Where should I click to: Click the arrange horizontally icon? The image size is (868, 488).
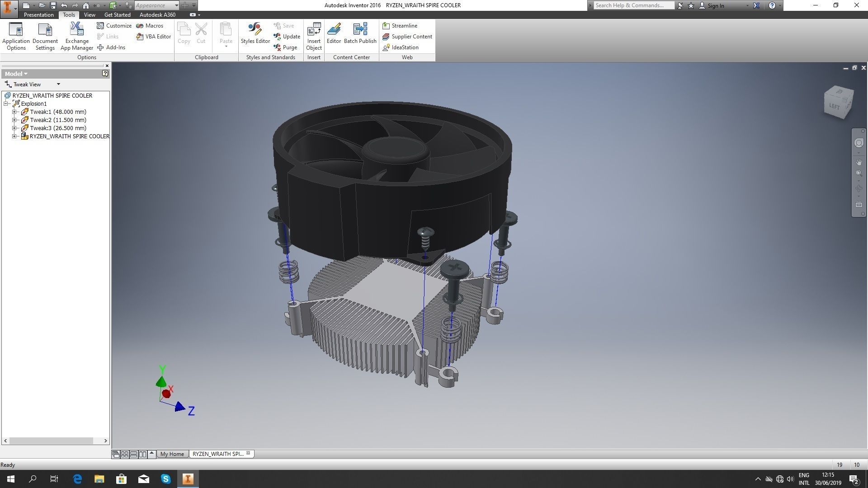pyautogui.click(x=134, y=454)
